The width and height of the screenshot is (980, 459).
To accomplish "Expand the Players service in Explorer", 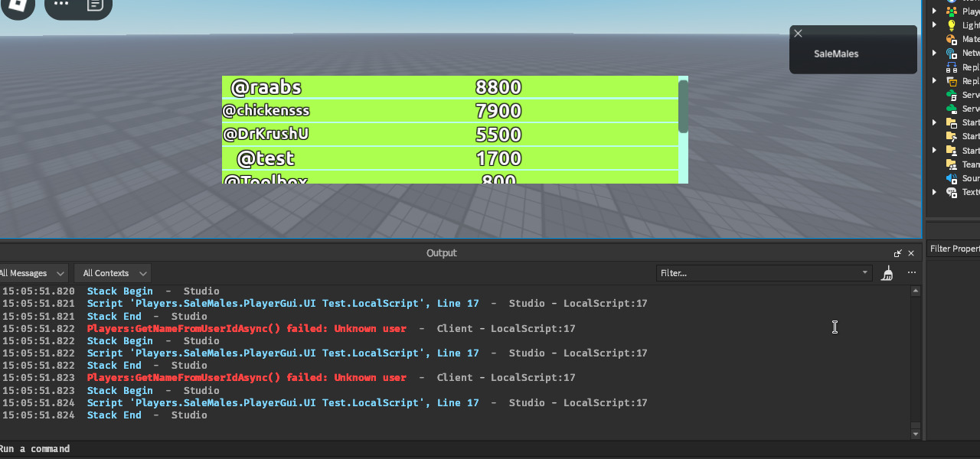I will pyautogui.click(x=934, y=10).
